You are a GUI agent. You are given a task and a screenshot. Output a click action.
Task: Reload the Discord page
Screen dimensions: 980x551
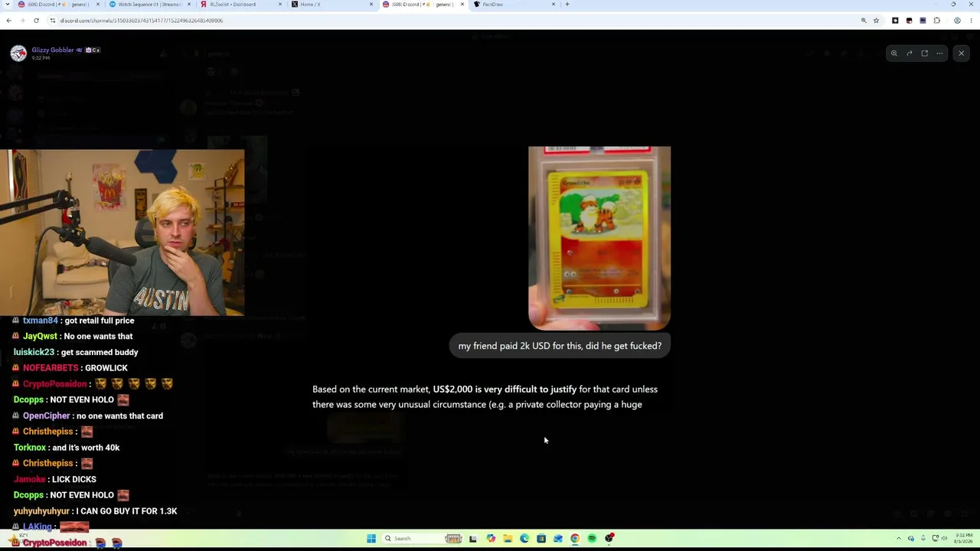coord(36,21)
